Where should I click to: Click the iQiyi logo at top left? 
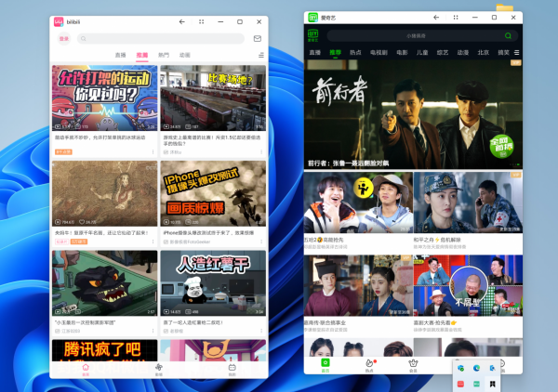(x=313, y=35)
